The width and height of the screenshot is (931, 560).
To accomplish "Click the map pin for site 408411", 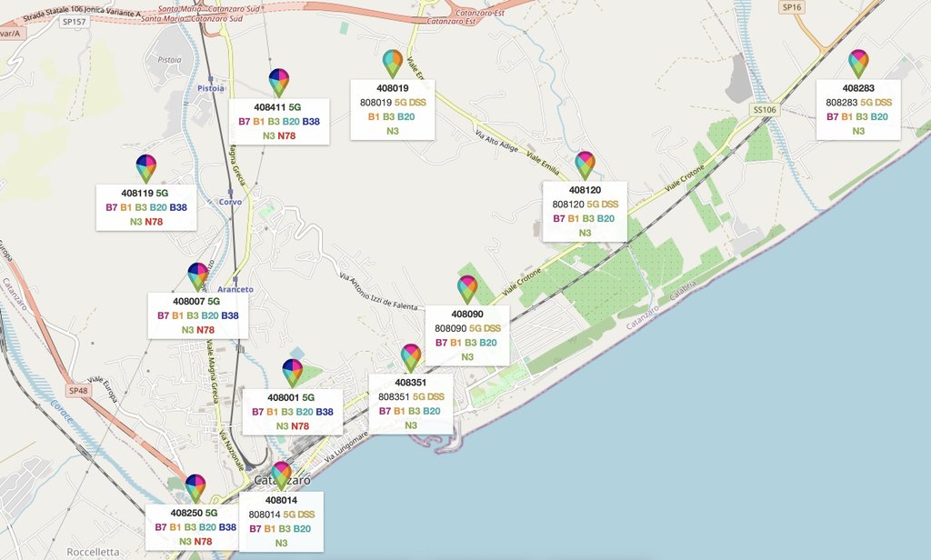I will click(x=279, y=82).
